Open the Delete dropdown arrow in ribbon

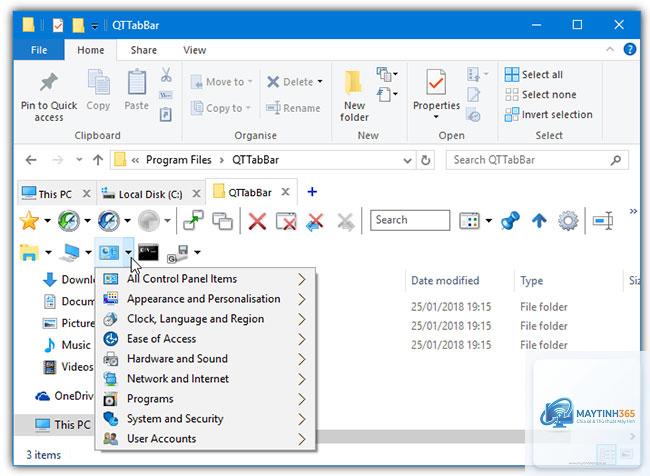[320, 82]
